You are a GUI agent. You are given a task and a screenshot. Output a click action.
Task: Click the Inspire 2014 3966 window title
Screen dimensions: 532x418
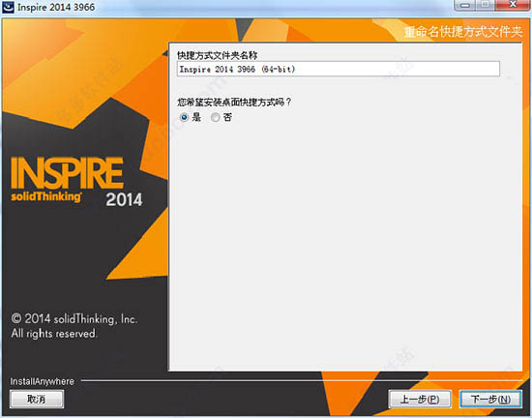click(x=56, y=7)
